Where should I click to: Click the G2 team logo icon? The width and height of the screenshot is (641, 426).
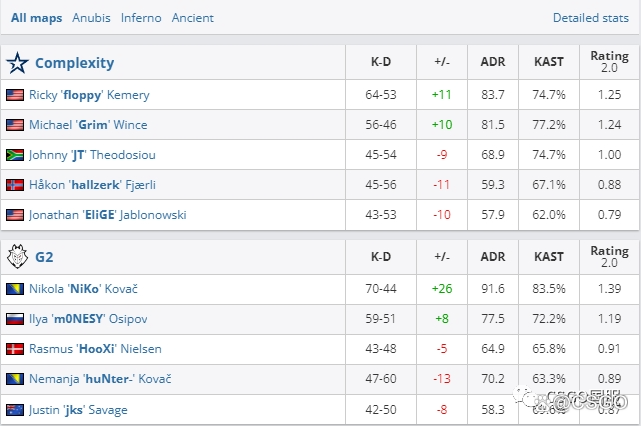[x=17, y=257]
